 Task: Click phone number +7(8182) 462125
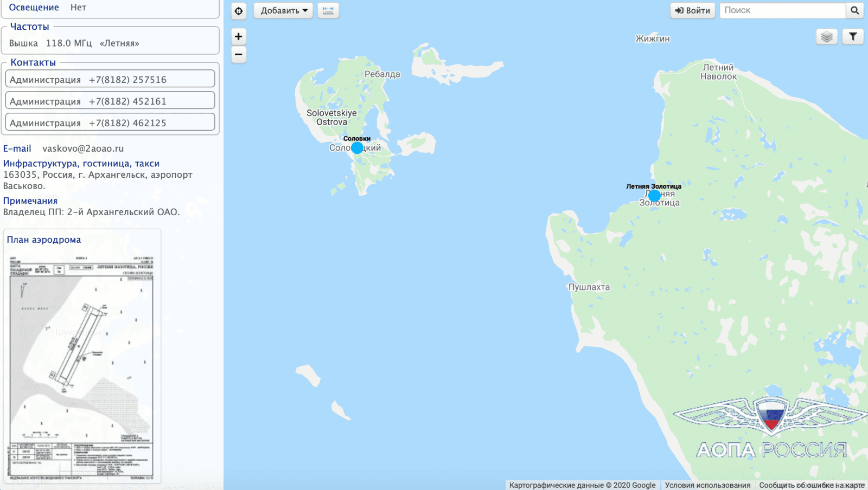click(127, 123)
